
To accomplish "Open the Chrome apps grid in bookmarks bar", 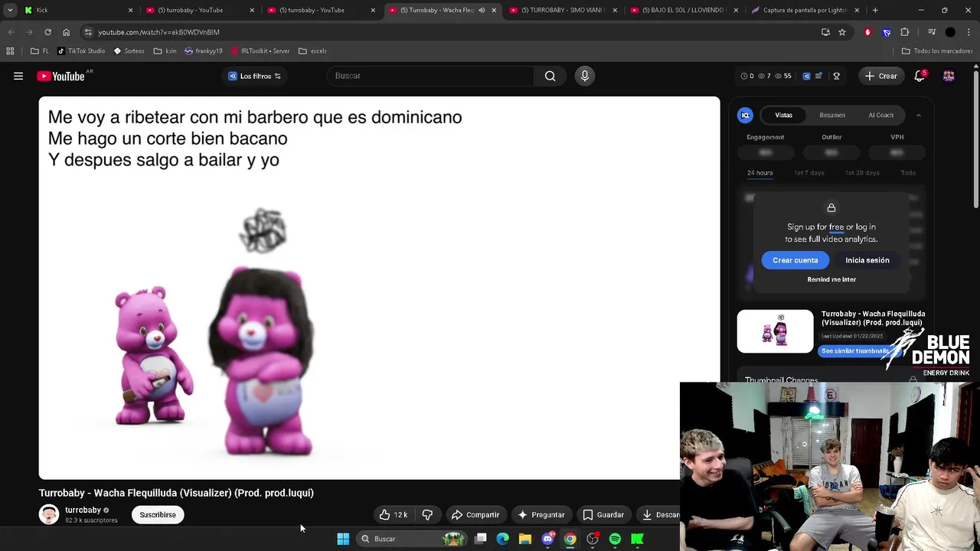I will (10, 51).
